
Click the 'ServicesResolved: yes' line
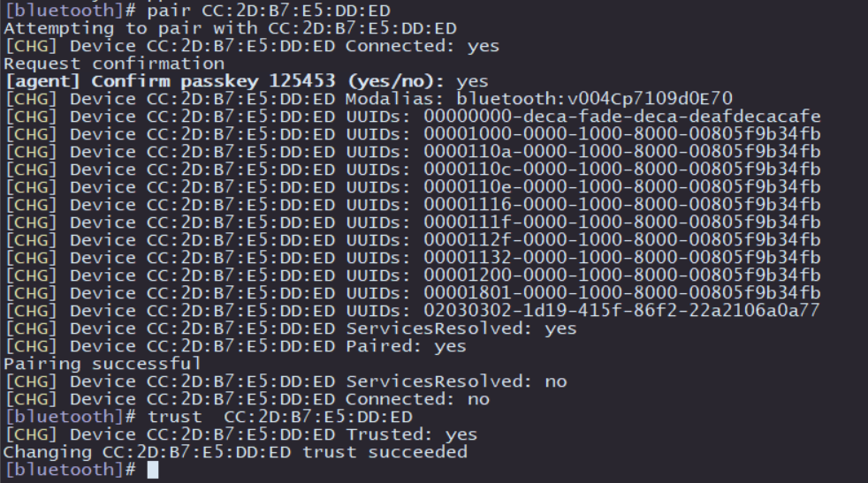[x=290, y=328]
